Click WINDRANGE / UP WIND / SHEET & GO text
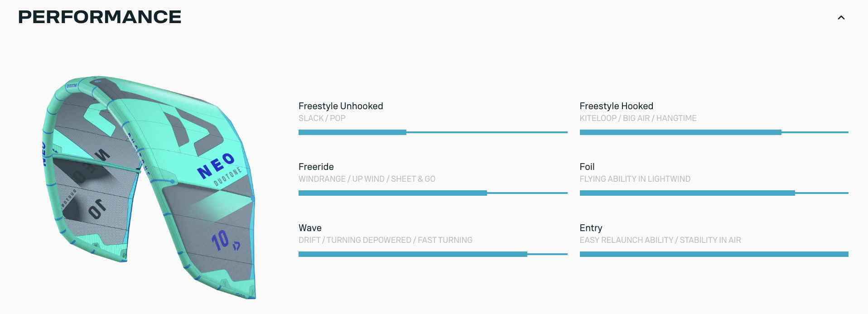The image size is (868, 314). 367,179
